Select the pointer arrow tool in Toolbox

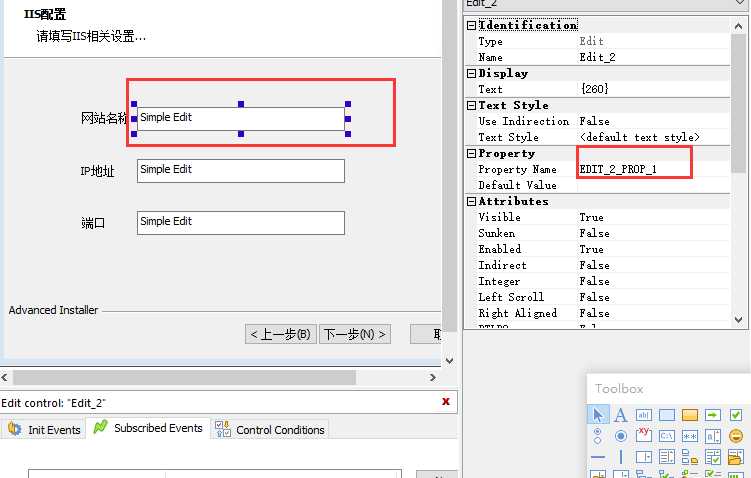click(x=598, y=415)
